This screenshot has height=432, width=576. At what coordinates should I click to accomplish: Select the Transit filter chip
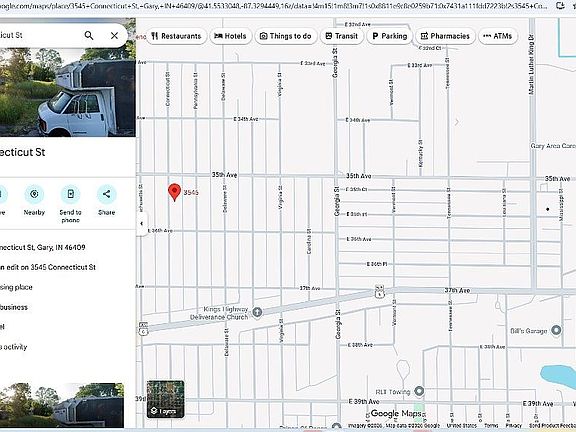pyautogui.click(x=342, y=36)
